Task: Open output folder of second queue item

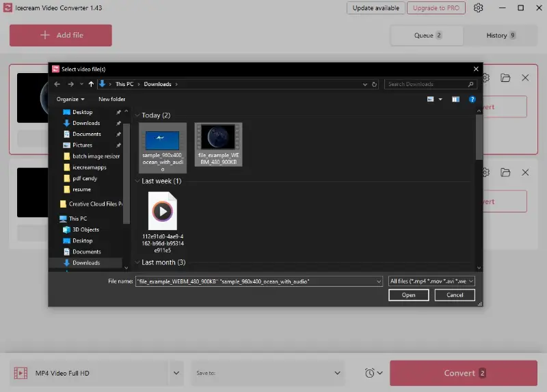Action: point(505,173)
